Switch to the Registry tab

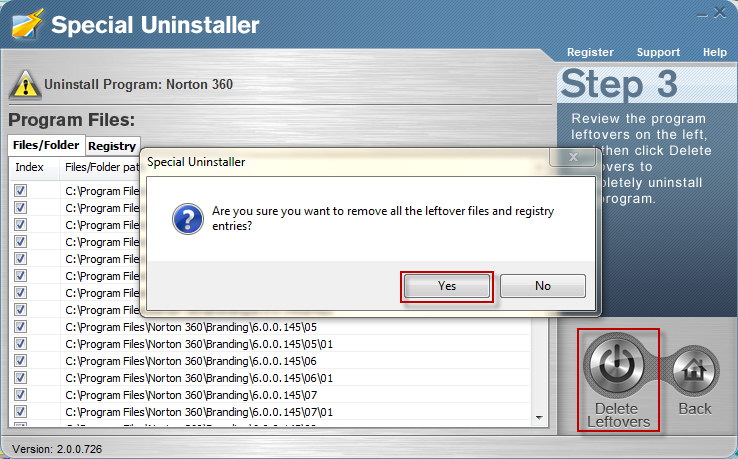point(112,146)
